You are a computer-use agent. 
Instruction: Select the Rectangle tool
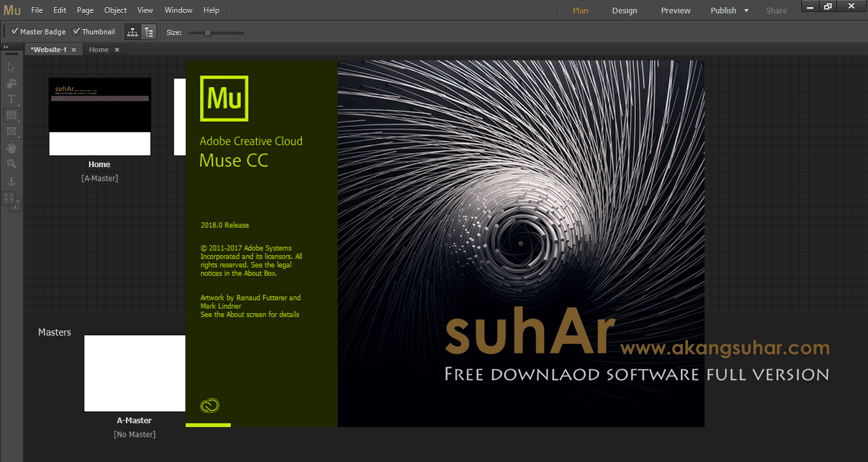pos(11,116)
